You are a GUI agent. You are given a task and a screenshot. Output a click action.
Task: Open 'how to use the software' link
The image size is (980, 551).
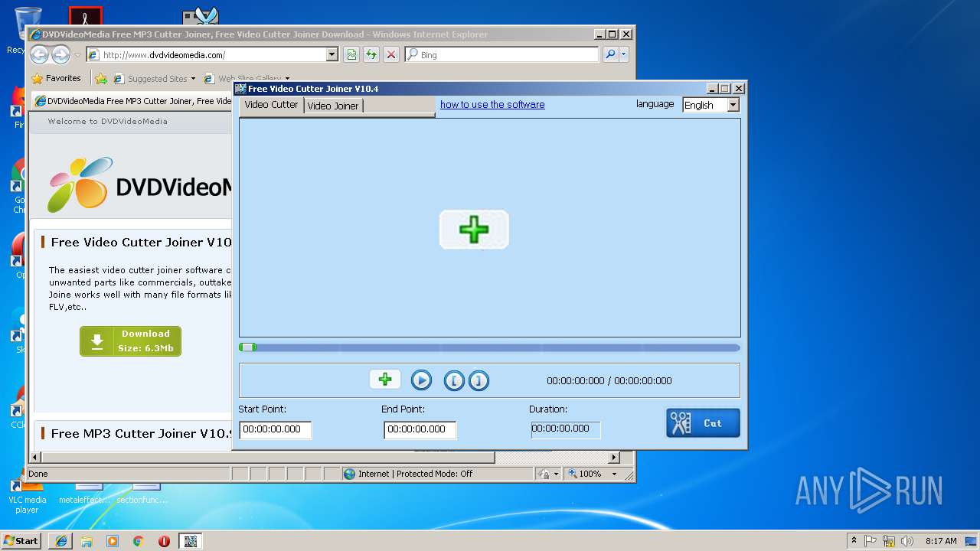point(492,105)
